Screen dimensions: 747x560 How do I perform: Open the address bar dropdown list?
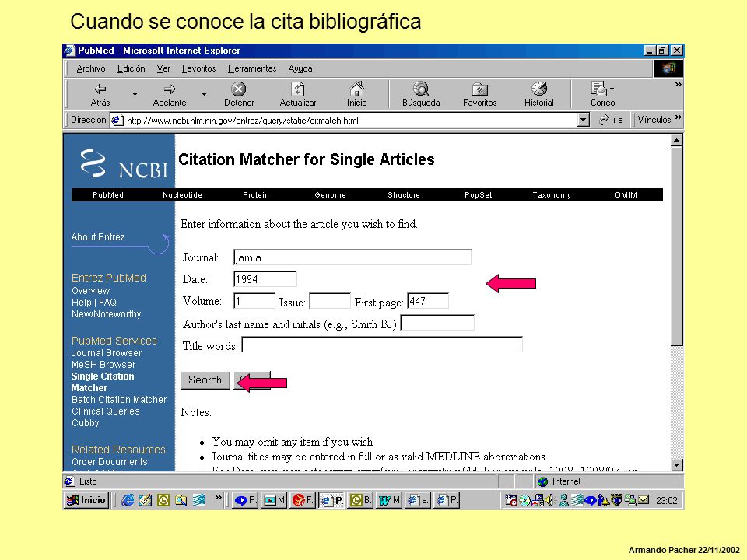pyautogui.click(x=584, y=120)
